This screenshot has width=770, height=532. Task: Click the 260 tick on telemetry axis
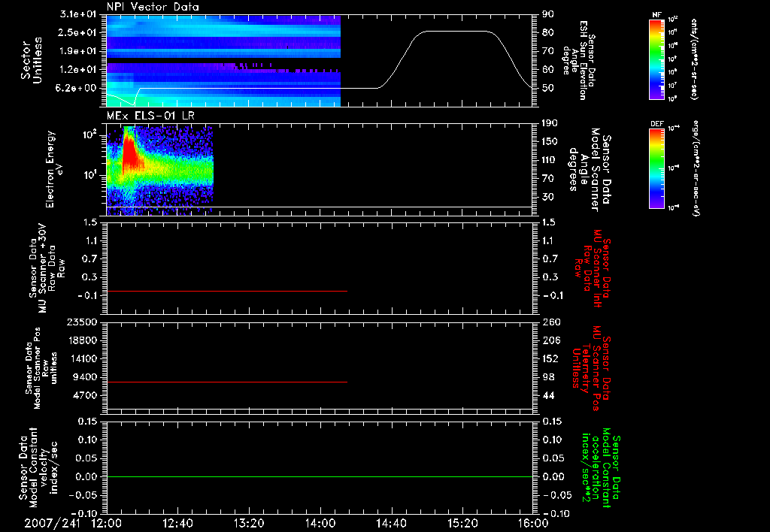click(551, 322)
